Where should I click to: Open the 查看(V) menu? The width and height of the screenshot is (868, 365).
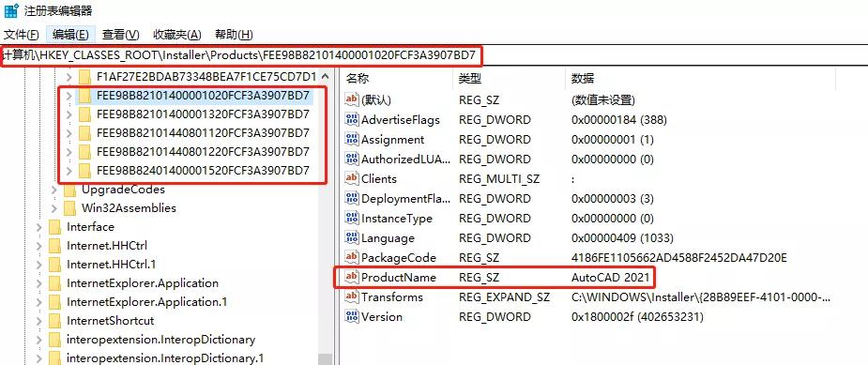tap(120, 35)
